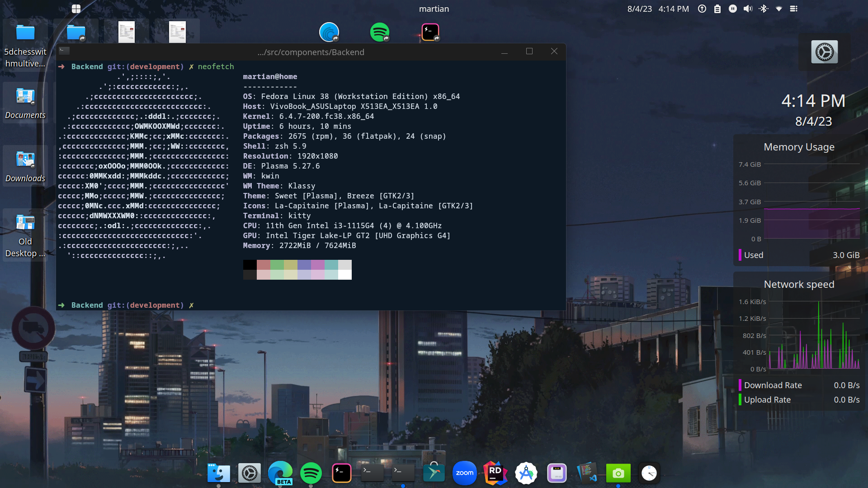
Task: Launch Edge Beta from the dock
Action: coord(280,473)
